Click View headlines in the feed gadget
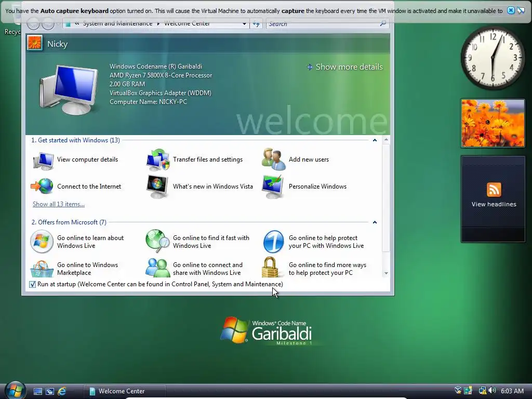This screenshot has width=532, height=399. point(494,204)
